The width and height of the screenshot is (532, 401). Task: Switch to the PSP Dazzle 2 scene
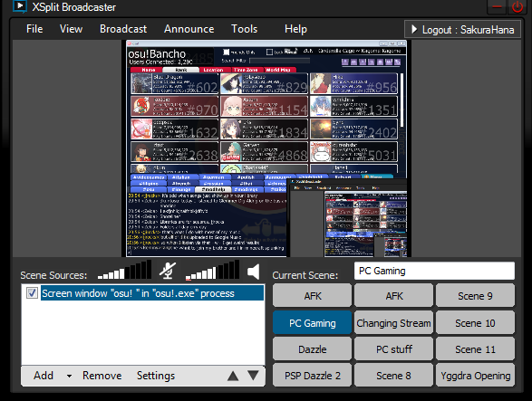point(312,376)
